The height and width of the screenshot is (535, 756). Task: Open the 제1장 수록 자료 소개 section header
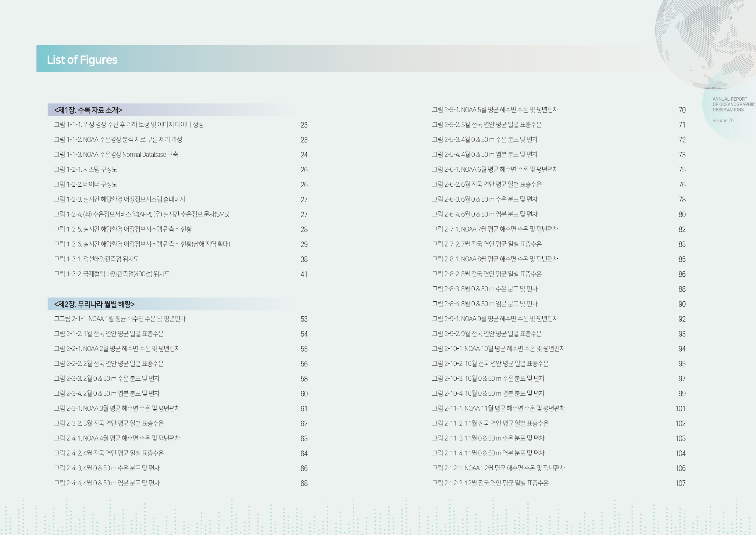[x=88, y=110]
